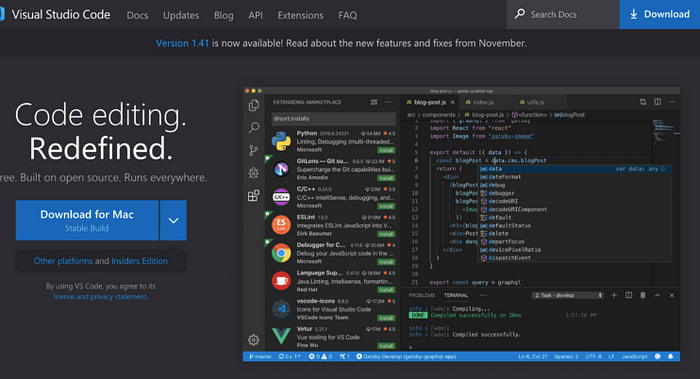The image size is (700, 379).
Task: Select the ESLint extension icon
Action: 281,225
